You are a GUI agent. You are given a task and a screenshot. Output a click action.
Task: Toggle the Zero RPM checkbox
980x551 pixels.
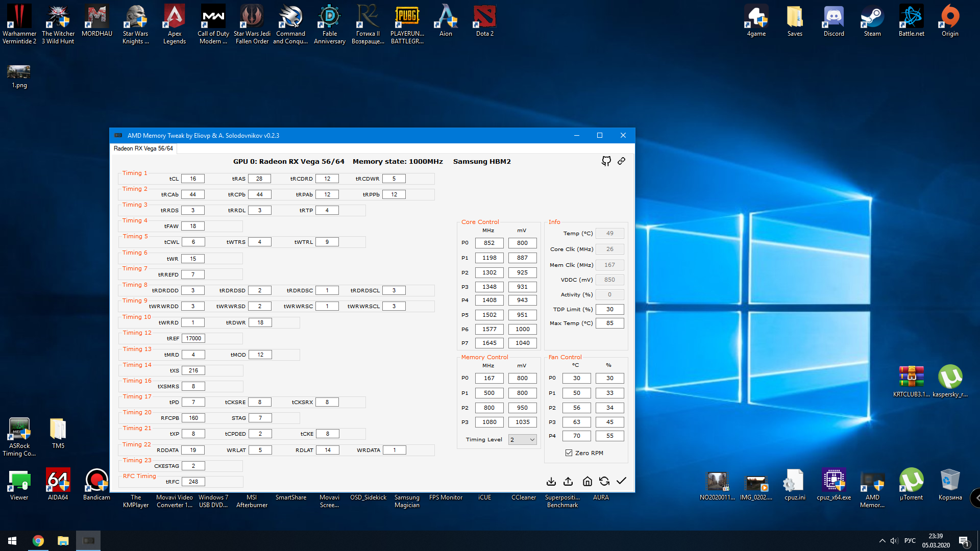click(569, 453)
